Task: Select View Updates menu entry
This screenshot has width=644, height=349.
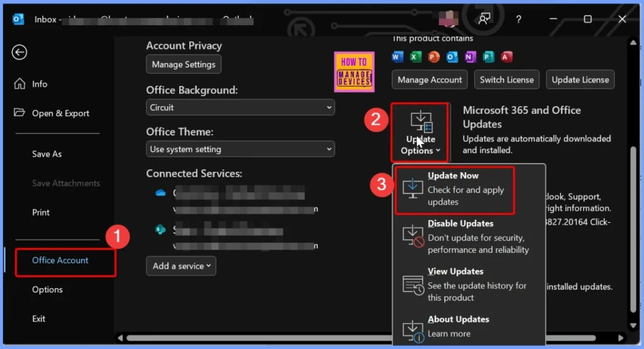Action: point(469,284)
